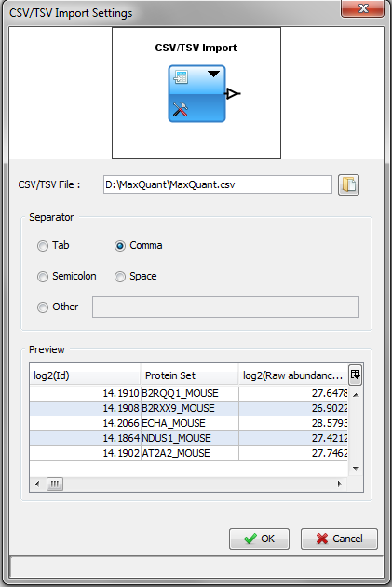
Task: Click the red X on Cancel
Action: pos(321,539)
